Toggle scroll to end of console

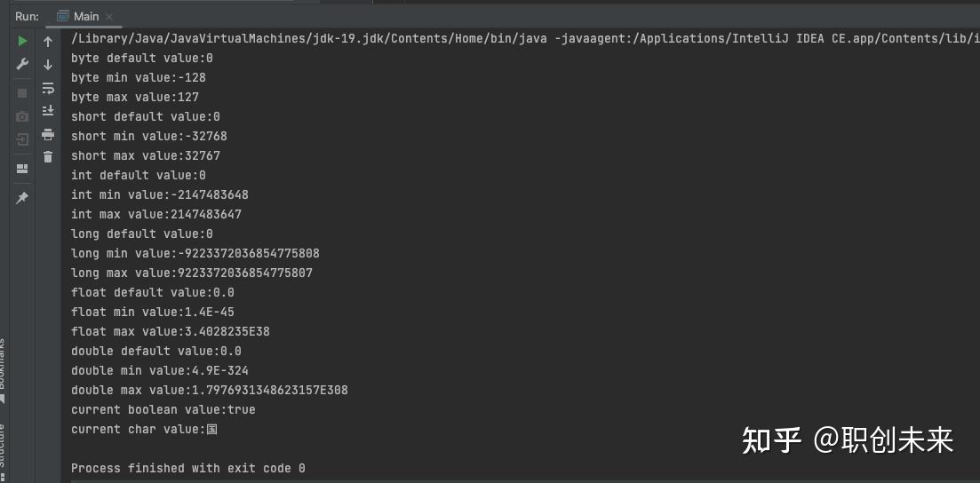[x=48, y=111]
